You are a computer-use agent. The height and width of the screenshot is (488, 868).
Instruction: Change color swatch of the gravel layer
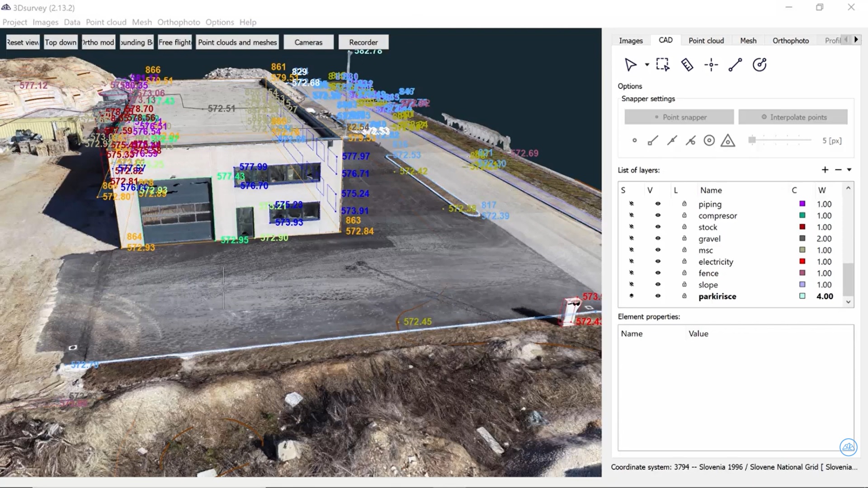click(802, 239)
